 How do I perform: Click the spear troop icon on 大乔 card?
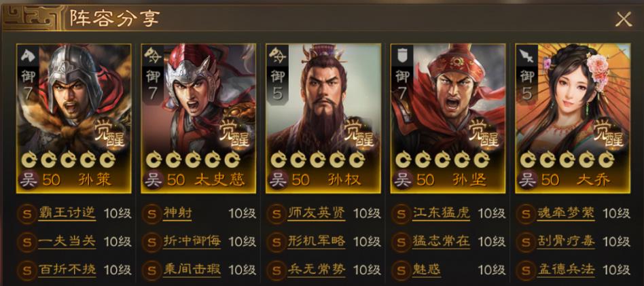(527, 55)
